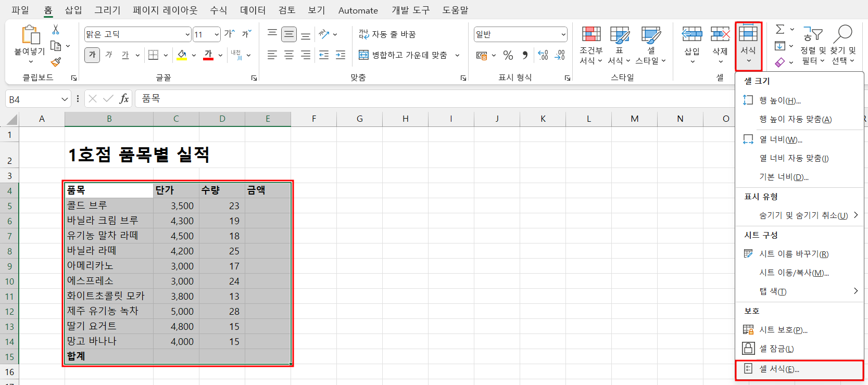Click the Fill down icon
The height and width of the screenshot is (385, 868).
coord(780,46)
